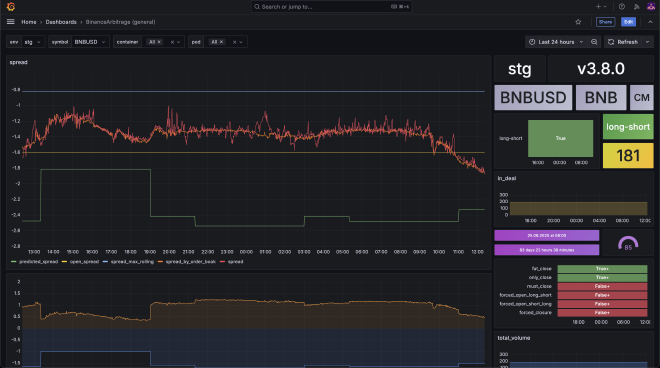Click the in_deal panel title
This screenshot has width=660, height=368.
507,179
